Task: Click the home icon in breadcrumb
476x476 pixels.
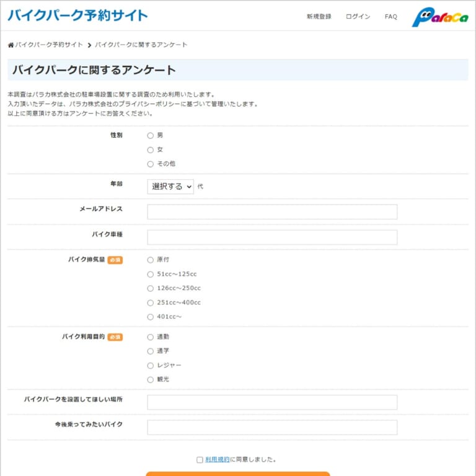Action: 11,45
